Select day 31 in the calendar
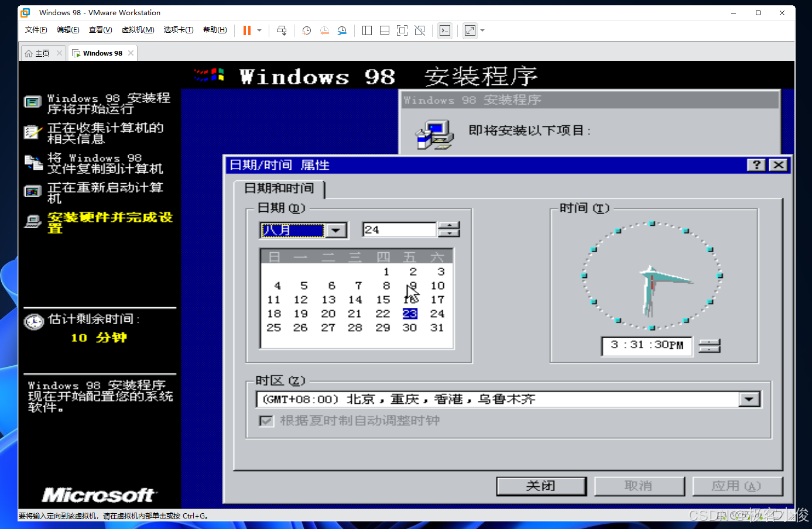Screen dimensions: 812x529 [x=437, y=328]
